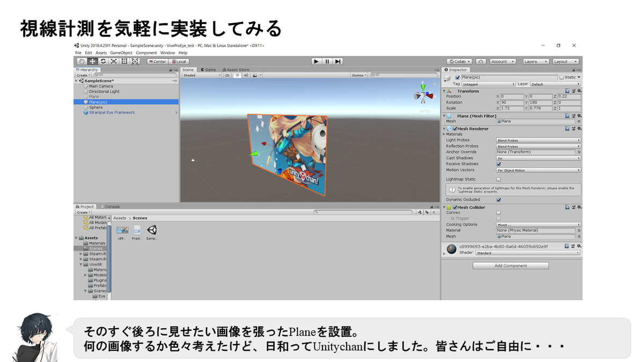Toggle pivot mode with Center button
The width and height of the screenshot is (644, 362).
[x=157, y=61]
